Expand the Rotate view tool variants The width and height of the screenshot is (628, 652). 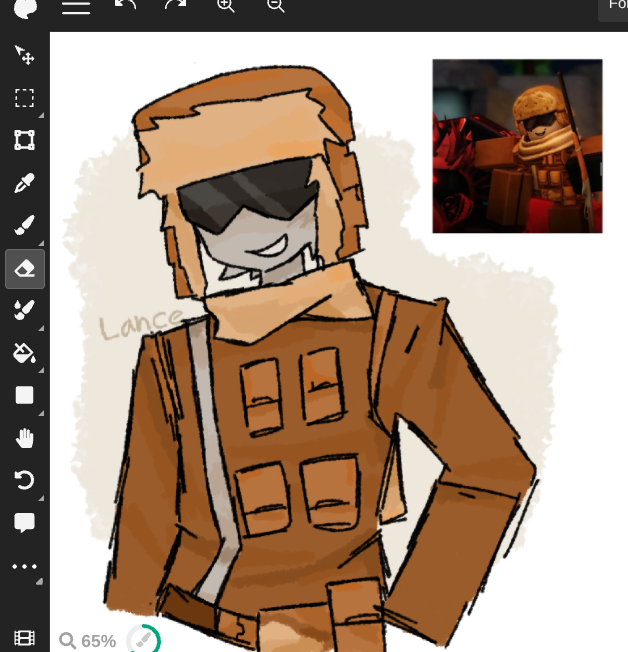coord(41,498)
